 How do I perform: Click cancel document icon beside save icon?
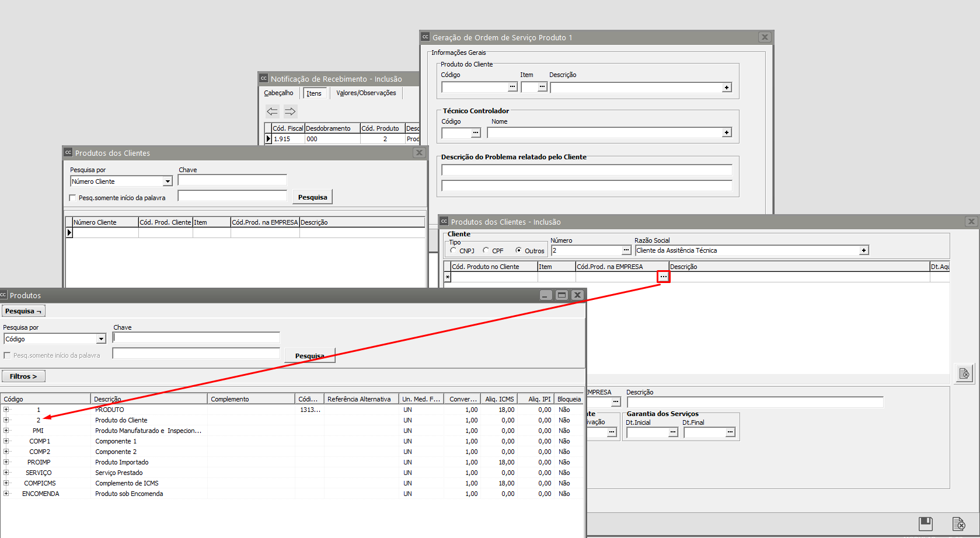pos(958,523)
